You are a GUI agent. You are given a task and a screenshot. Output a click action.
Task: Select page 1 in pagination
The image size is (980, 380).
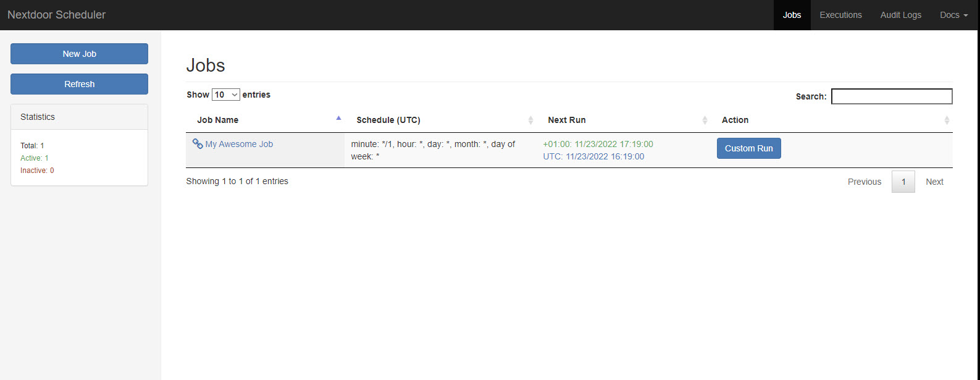pyautogui.click(x=903, y=182)
